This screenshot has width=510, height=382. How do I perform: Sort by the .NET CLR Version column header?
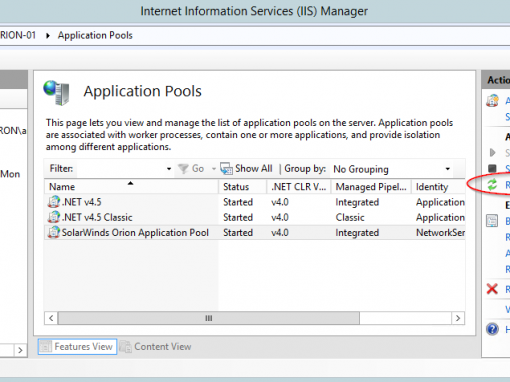pyautogui.click(x=299, y=187)
